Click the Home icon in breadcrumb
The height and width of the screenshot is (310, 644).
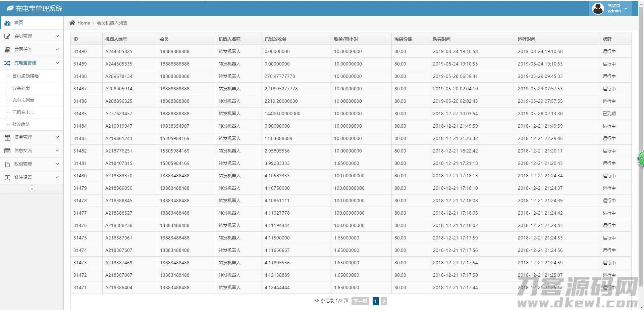coord(72,23)
